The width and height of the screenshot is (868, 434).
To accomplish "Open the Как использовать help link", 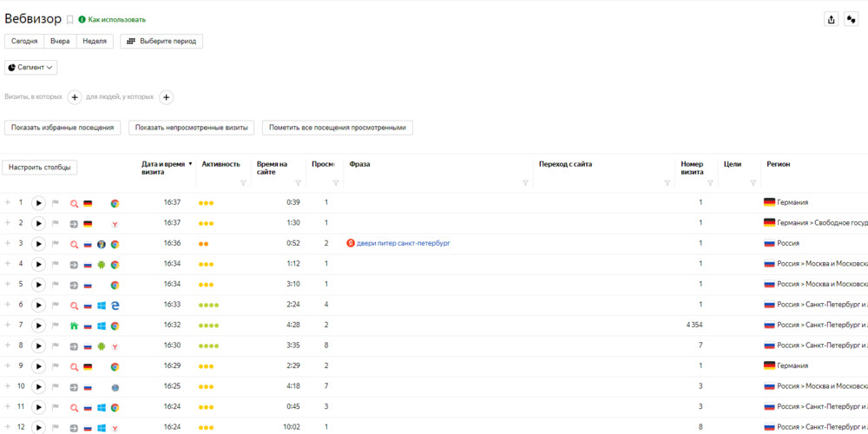I will [x=117, y=19].
